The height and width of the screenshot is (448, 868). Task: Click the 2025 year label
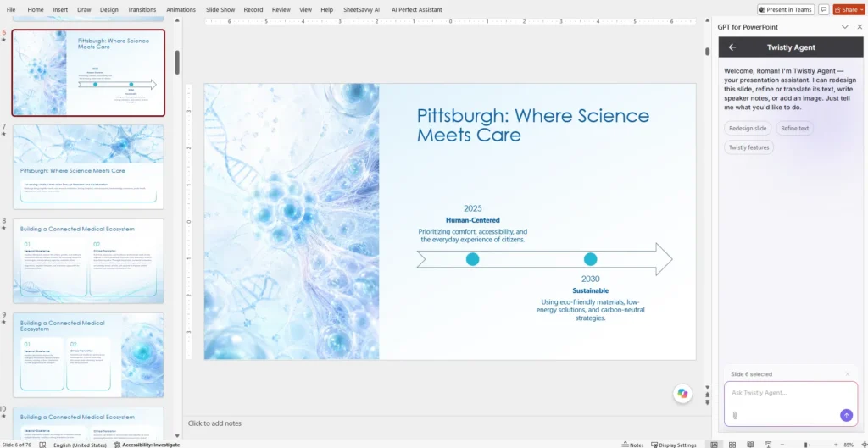tap(473, 208)
